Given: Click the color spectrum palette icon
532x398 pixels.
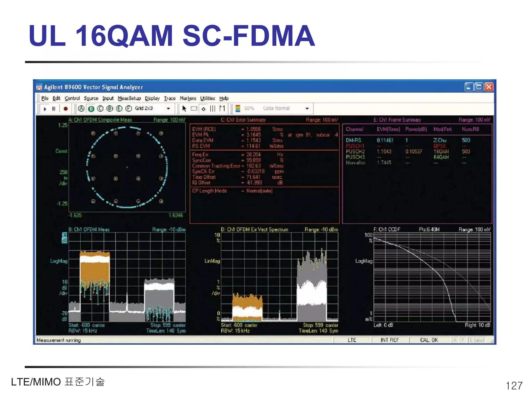Looking at the screenshot, I should (x=238, y=108).
